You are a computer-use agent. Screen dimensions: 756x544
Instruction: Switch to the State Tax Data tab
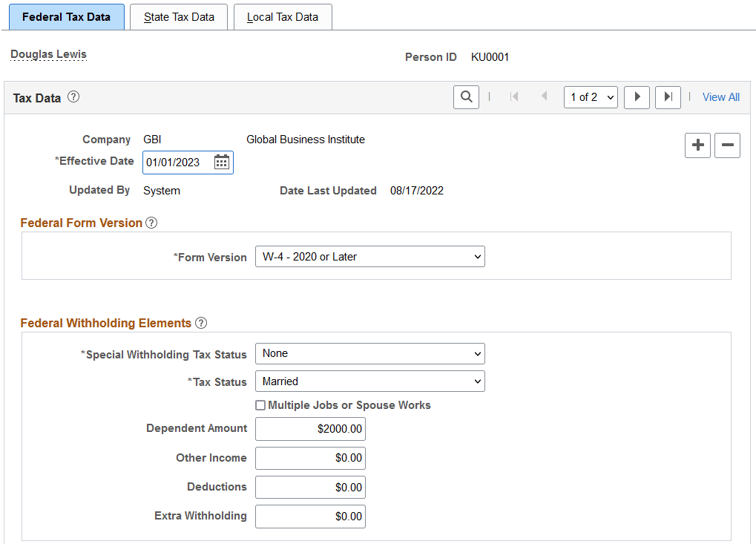pyautogui.click(x=178, y=16)
